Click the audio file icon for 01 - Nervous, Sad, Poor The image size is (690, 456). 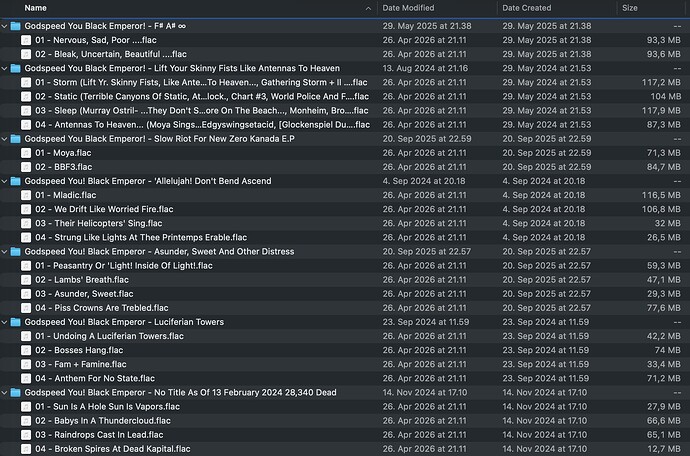26,40
